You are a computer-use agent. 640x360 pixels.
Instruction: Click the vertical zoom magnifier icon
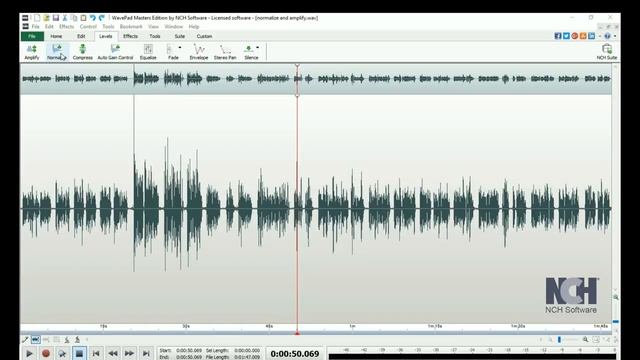pyautogui.click(x=616, y=298)
